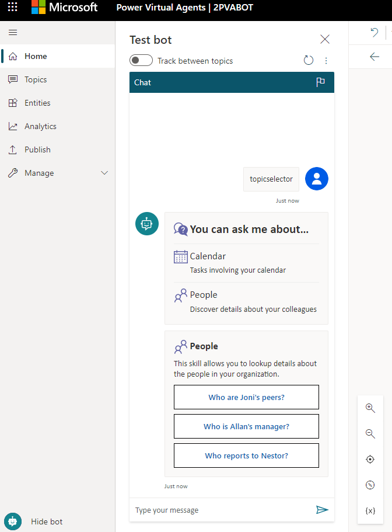Open the Manage section
This screenshot has width=392, height=532.
coord(58,173)
